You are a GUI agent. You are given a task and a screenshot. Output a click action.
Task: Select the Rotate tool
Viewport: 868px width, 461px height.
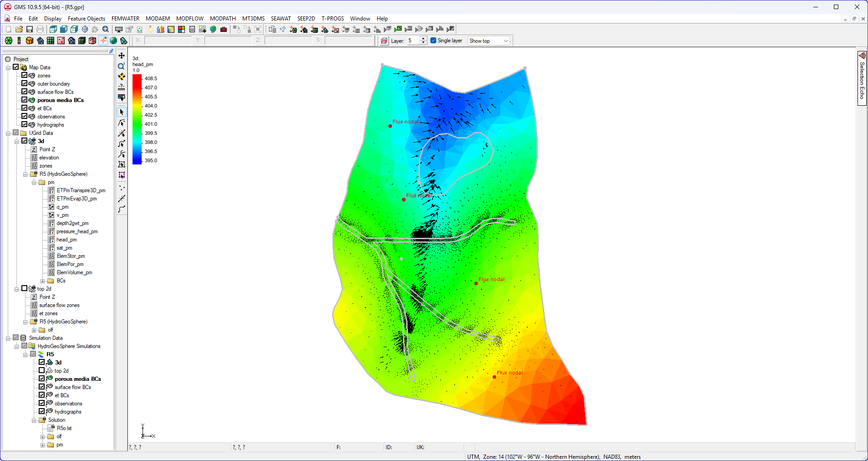coord(122,77)
